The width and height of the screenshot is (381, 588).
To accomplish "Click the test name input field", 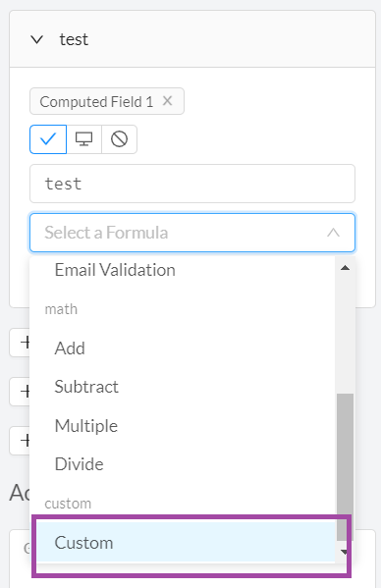I will (192, 184).
